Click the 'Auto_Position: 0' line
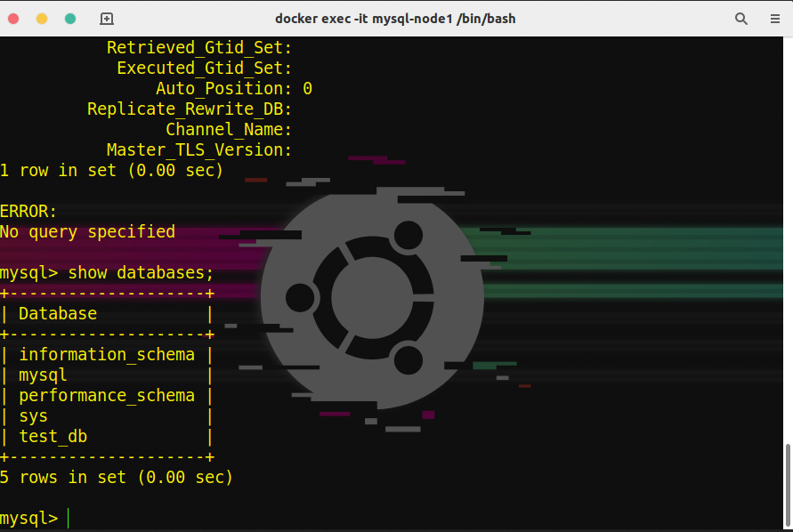Image resolution: width=793 pixels, height=532 pixels. click(234, 88)
